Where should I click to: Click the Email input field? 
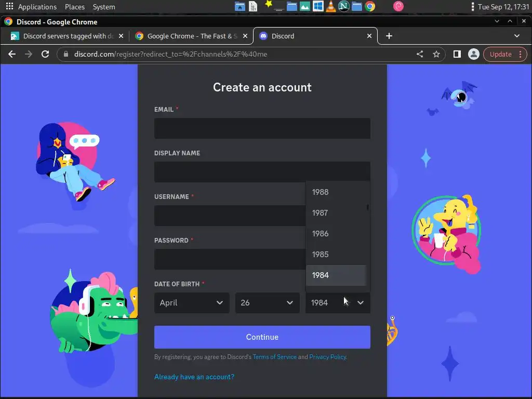262,128
